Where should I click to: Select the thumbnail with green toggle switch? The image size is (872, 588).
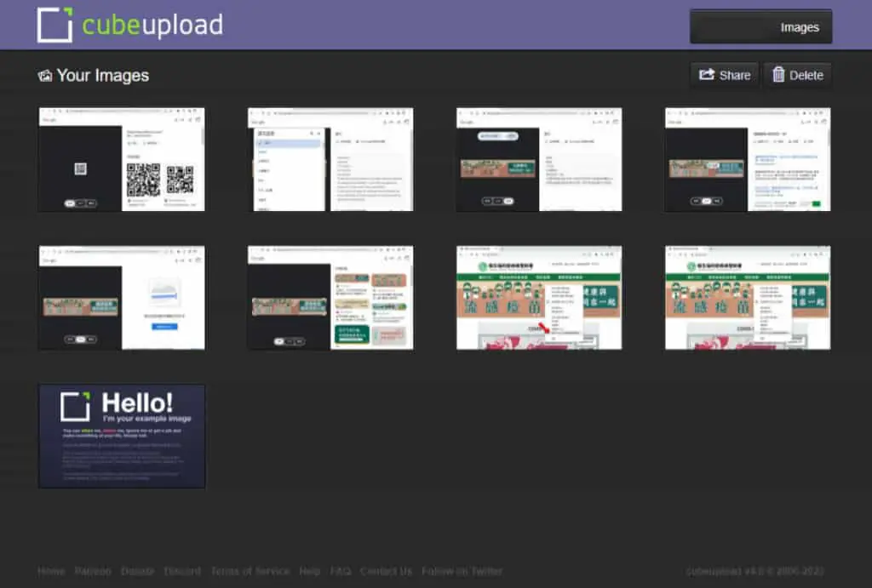(748, 159)
